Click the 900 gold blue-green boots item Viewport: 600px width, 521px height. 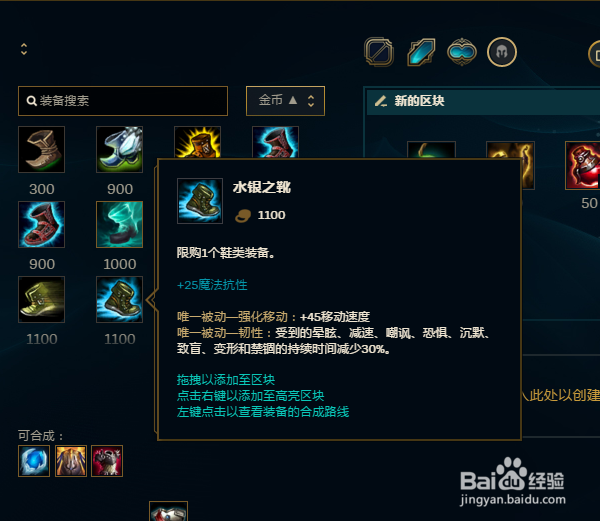(x=119, y=149)
